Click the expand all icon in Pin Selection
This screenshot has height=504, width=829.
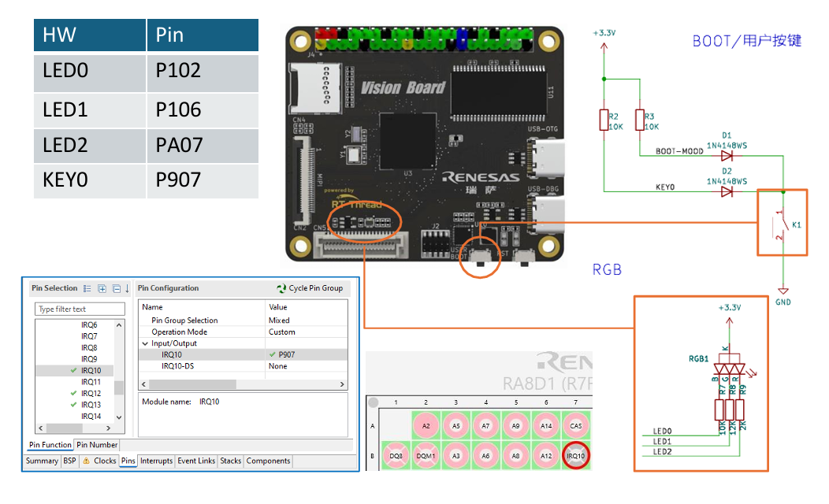tap(102, 289)
